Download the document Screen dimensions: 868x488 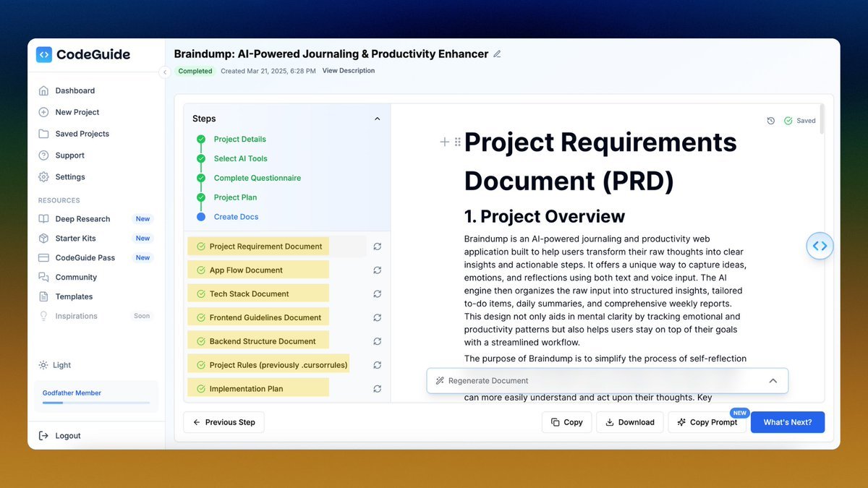click(x=629, y=422)
